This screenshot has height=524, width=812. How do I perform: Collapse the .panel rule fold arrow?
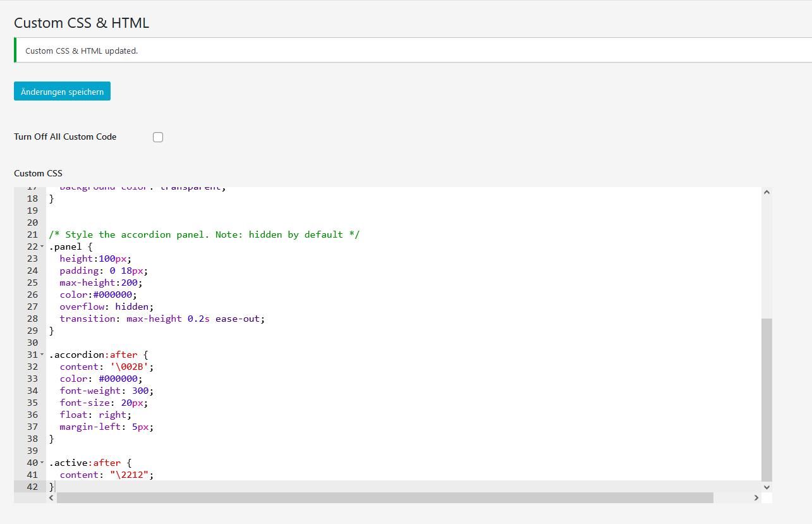[42, 247]
